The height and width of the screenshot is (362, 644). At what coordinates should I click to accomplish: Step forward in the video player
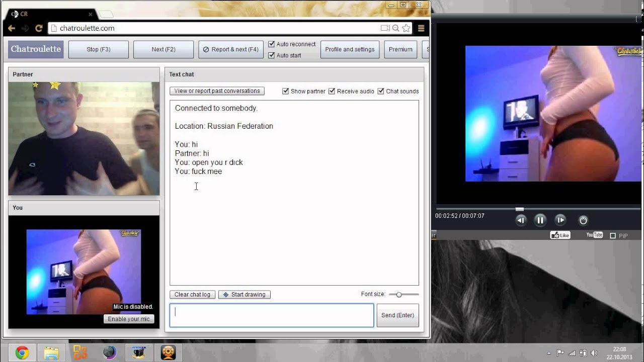point(560,220)
